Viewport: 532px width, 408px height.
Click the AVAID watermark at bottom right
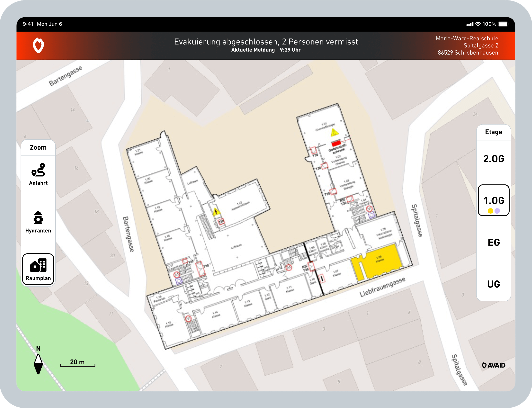[x=493, y=365]
